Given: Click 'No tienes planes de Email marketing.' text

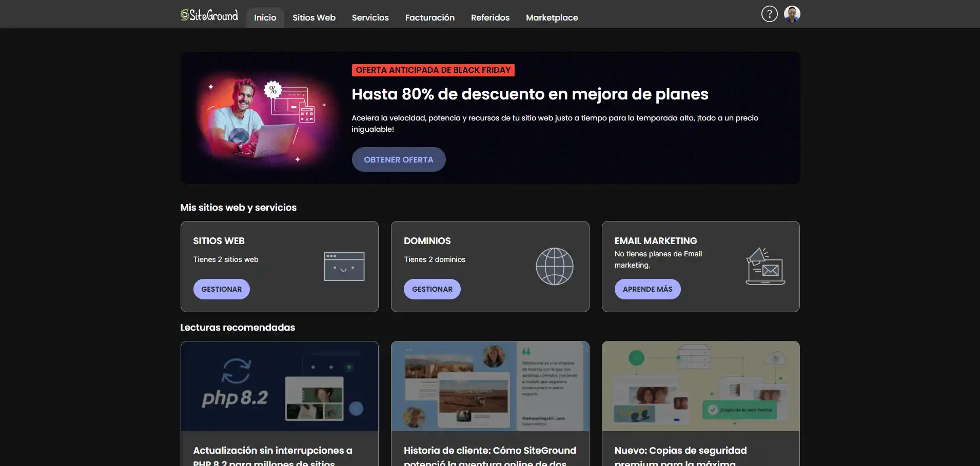Looking at the screenshot, I should click(658, 259).
